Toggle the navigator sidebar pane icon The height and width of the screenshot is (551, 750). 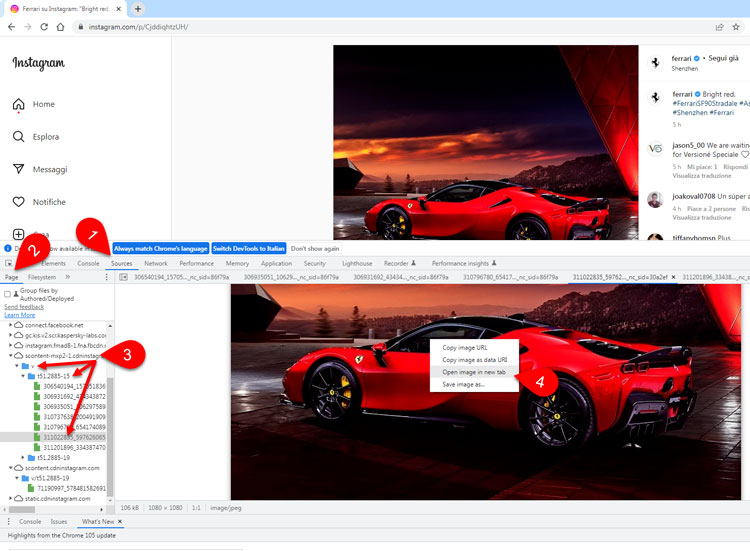(123, 277)
